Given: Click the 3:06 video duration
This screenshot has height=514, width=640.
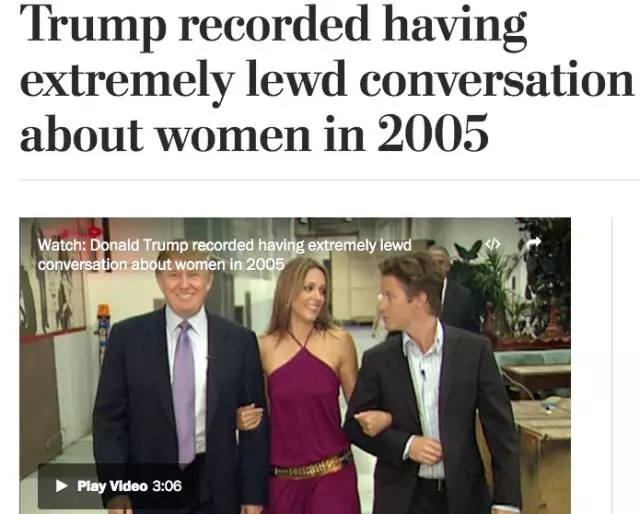Looking at the screenshot, I should click(167, 486).
